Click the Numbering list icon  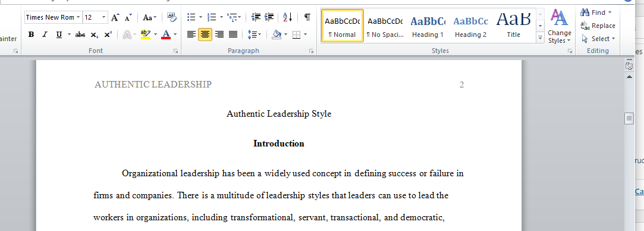pos(212,17)
